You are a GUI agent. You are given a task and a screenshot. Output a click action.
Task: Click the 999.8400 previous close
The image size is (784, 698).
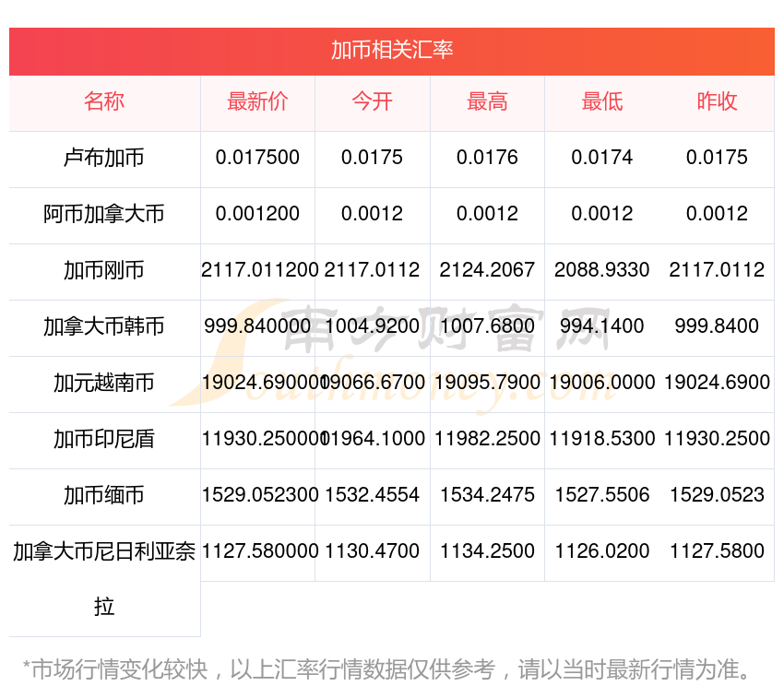[717, 326]
